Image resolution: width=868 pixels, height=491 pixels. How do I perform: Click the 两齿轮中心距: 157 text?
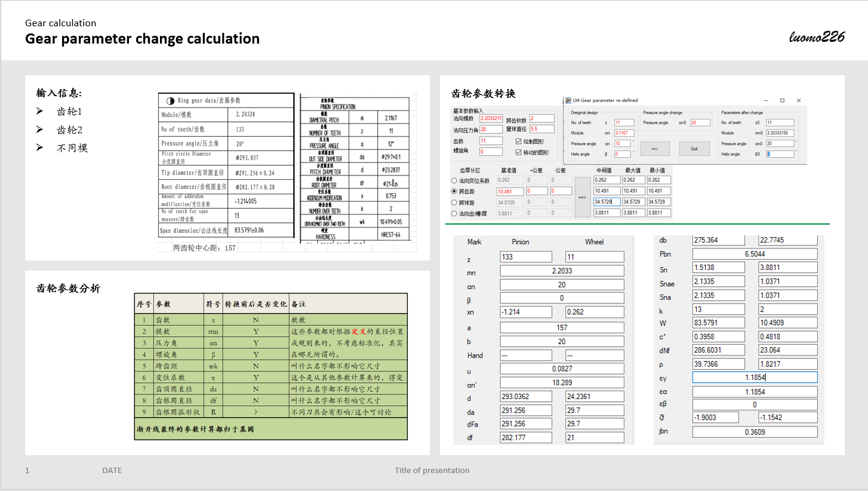tap(204, 247)
